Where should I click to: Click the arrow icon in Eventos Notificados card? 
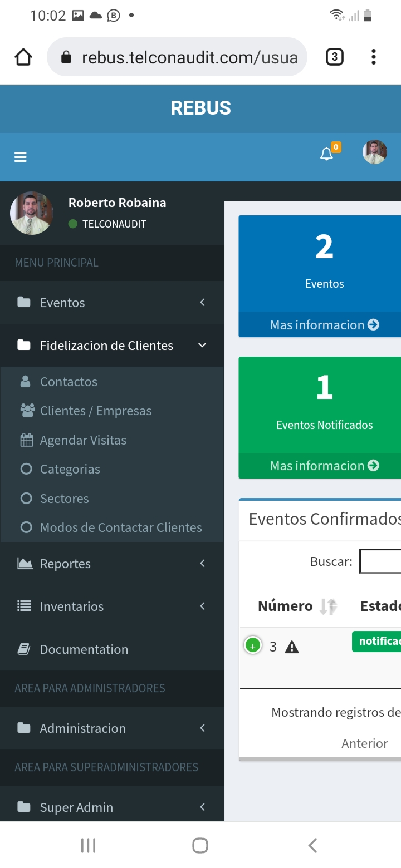(x=374, y=466)
